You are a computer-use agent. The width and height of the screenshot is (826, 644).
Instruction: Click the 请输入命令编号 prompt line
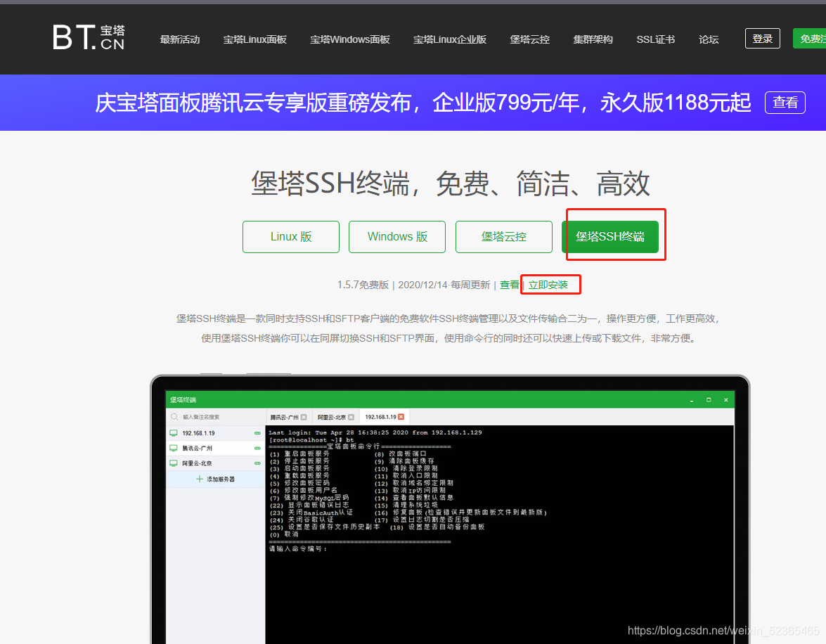point(297,548)
